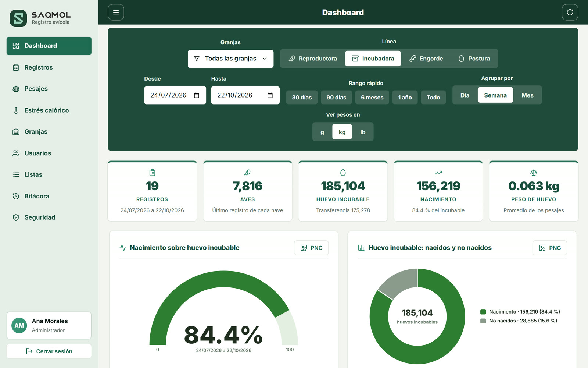
Task: Group data by Semana
Action: pos(495,95)
